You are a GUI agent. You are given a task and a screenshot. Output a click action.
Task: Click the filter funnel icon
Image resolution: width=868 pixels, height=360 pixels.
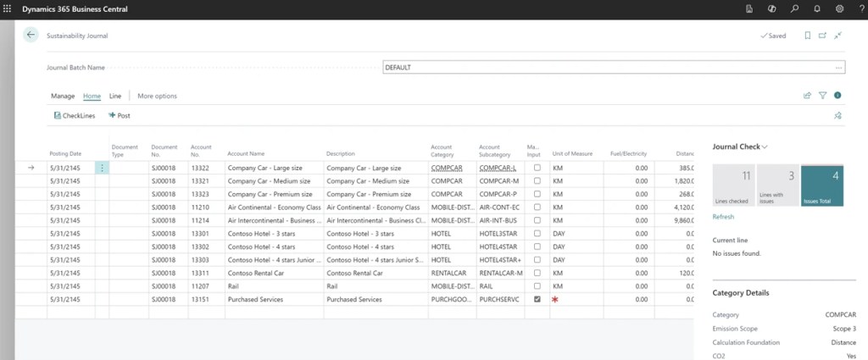pyautogui.click(x=822, y=96)
